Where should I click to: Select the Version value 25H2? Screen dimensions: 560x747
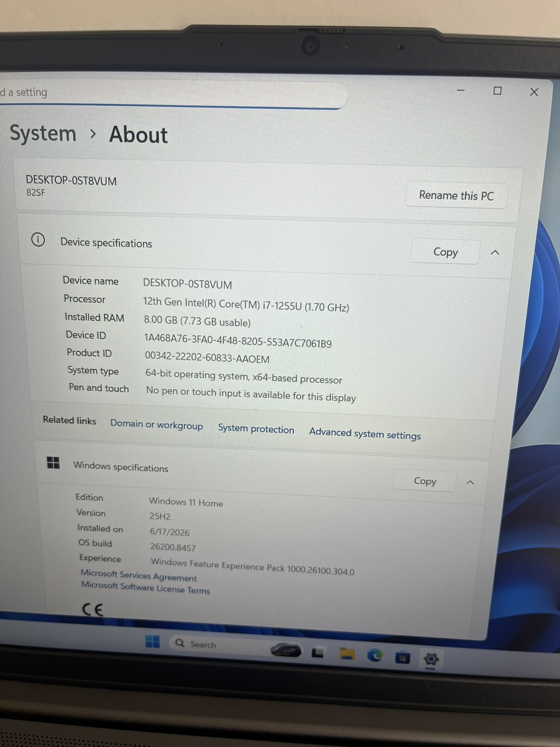pyautogui.click(x=160, y=516)
